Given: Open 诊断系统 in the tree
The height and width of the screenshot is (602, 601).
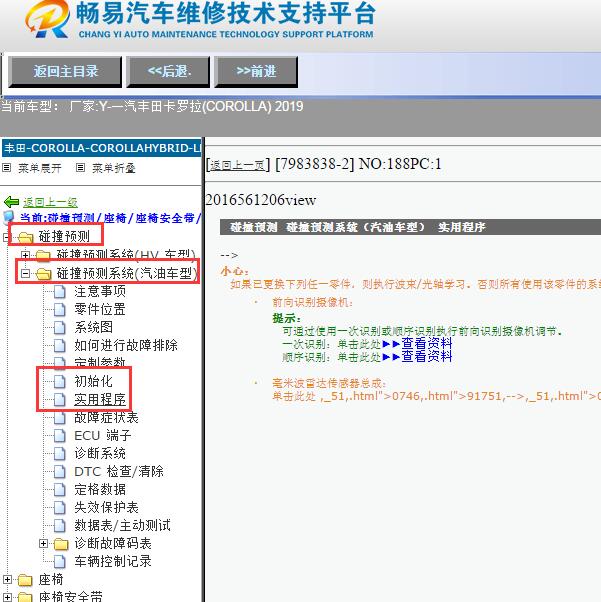Looking at the screenshot, I should tap(100, 453).
